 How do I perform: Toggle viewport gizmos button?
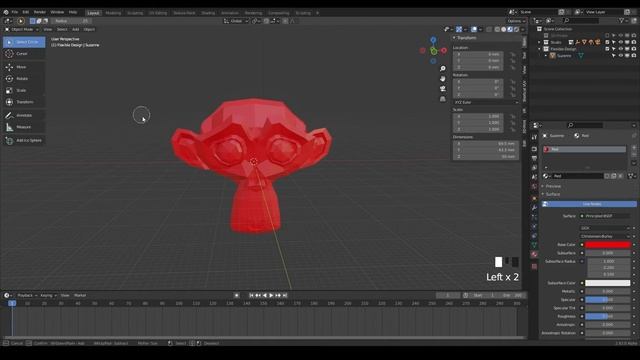(459, 29)
